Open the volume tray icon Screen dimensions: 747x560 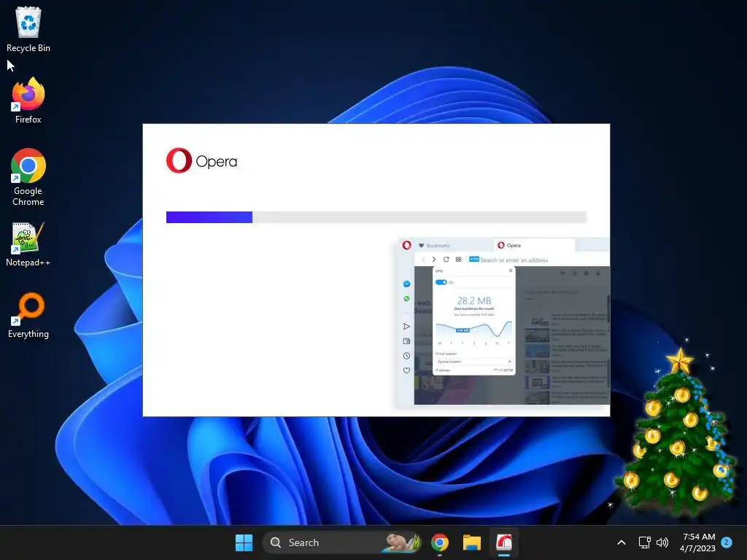[662, 542]
